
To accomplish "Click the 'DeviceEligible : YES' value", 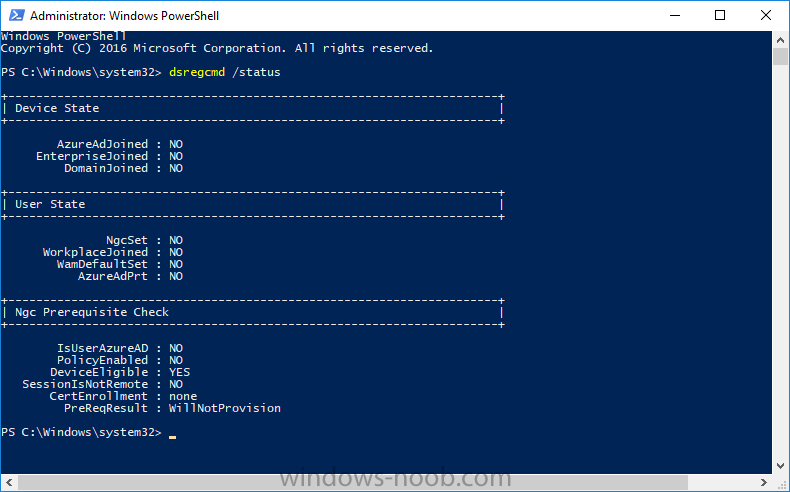I will click(179, 372).
